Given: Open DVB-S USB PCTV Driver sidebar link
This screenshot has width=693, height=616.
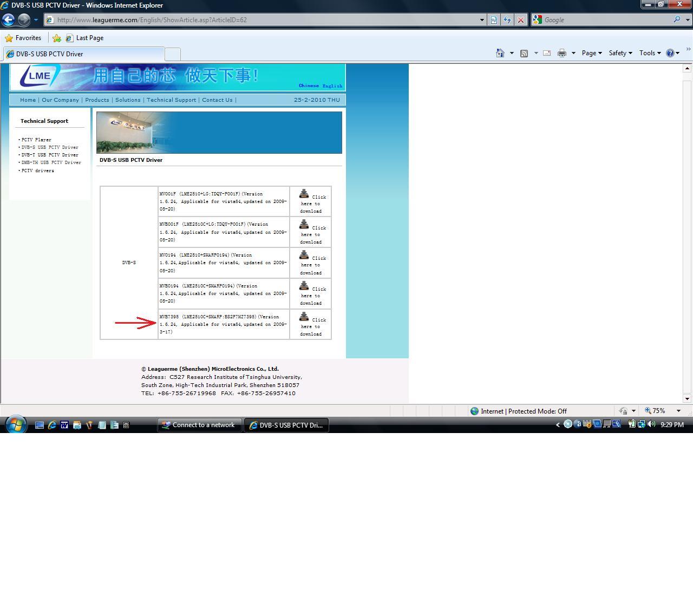Looking at the screenshot, I should (50, 147).
